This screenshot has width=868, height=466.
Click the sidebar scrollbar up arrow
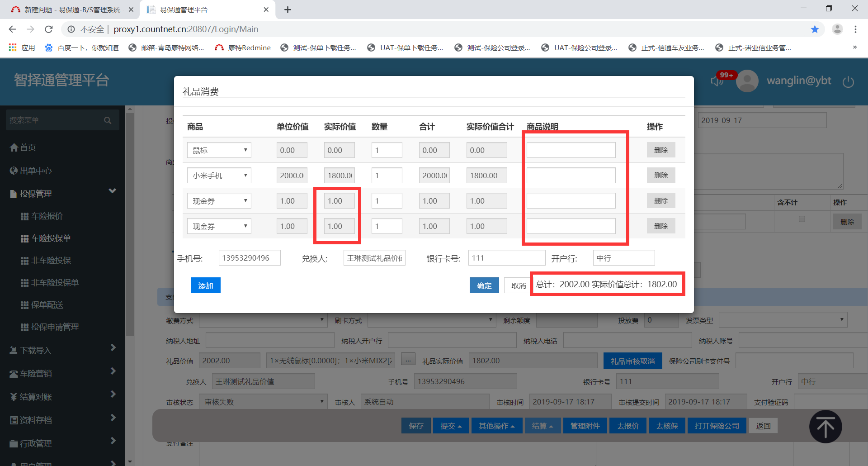click(x=130, y=109)
